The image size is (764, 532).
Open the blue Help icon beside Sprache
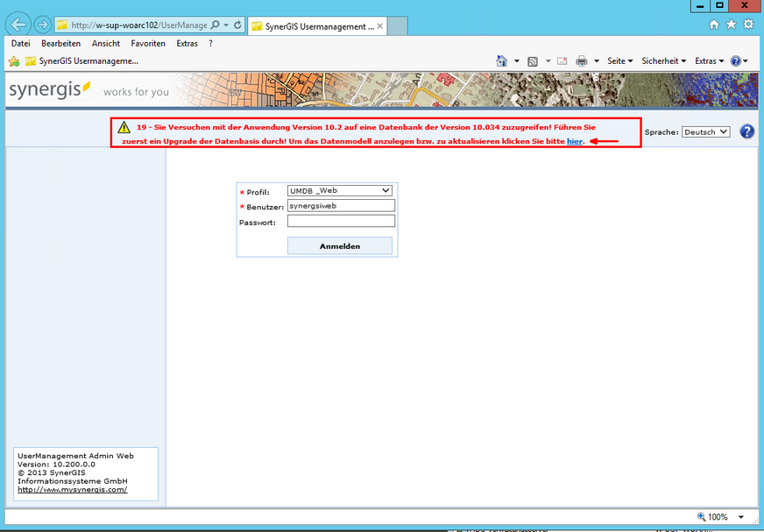(746, 131)
